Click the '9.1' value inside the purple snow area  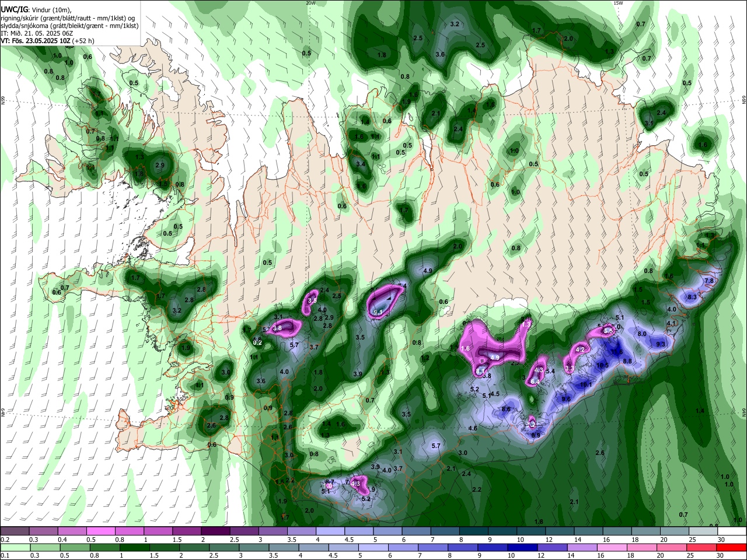pyautogui.click(x=378, y=313)
